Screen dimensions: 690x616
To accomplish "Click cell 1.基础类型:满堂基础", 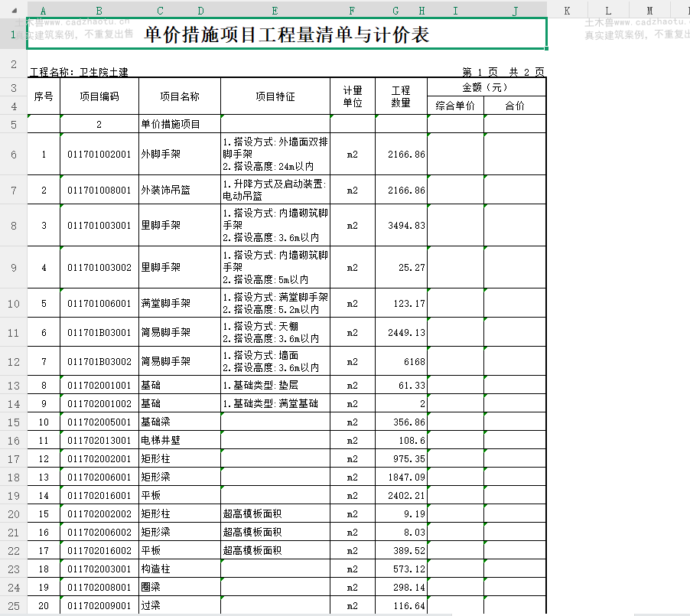I will tap(275, 403).
